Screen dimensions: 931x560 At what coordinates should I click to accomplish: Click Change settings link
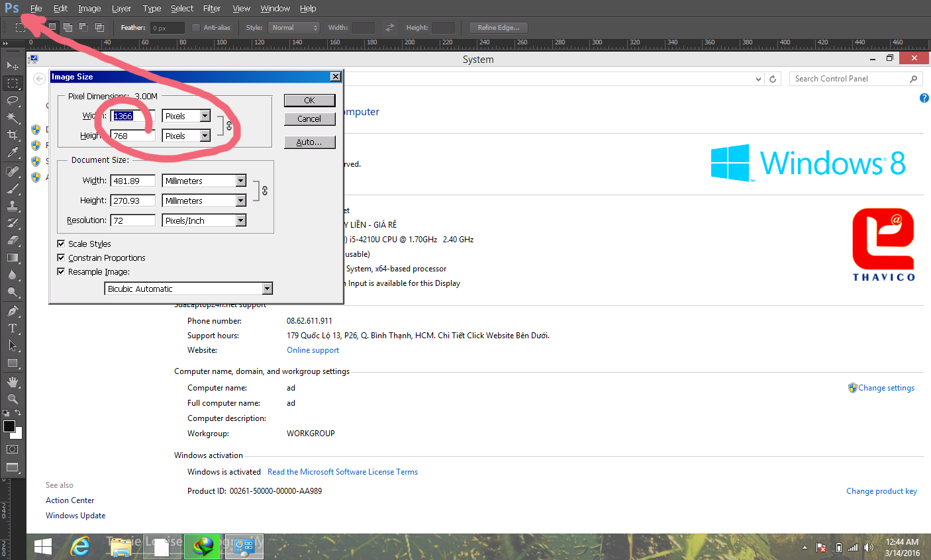pos(886,388)
